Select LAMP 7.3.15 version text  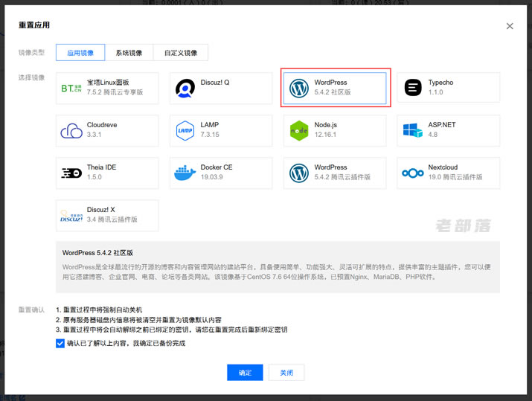(210, 135)
